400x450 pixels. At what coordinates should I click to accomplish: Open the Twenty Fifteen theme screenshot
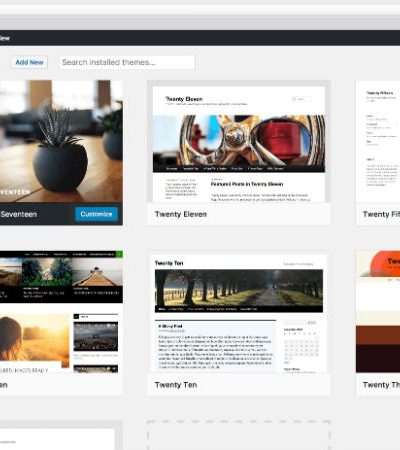pyautogui.click(x=378, y=141)
